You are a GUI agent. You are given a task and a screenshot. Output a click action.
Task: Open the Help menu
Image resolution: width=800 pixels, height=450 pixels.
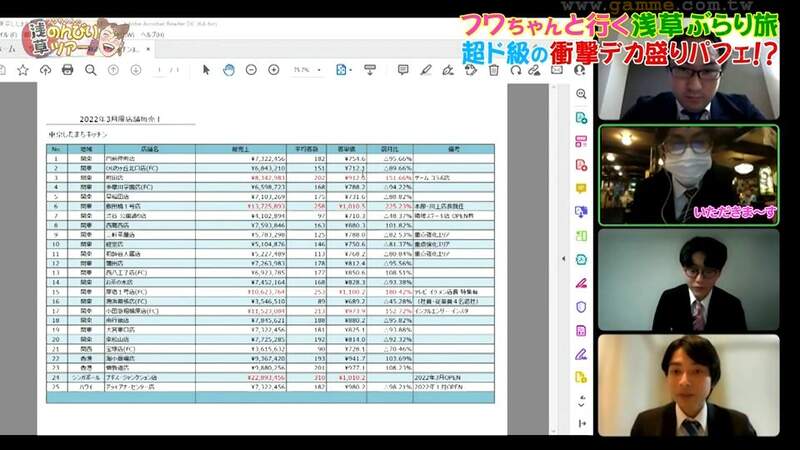tap(152, 35)
